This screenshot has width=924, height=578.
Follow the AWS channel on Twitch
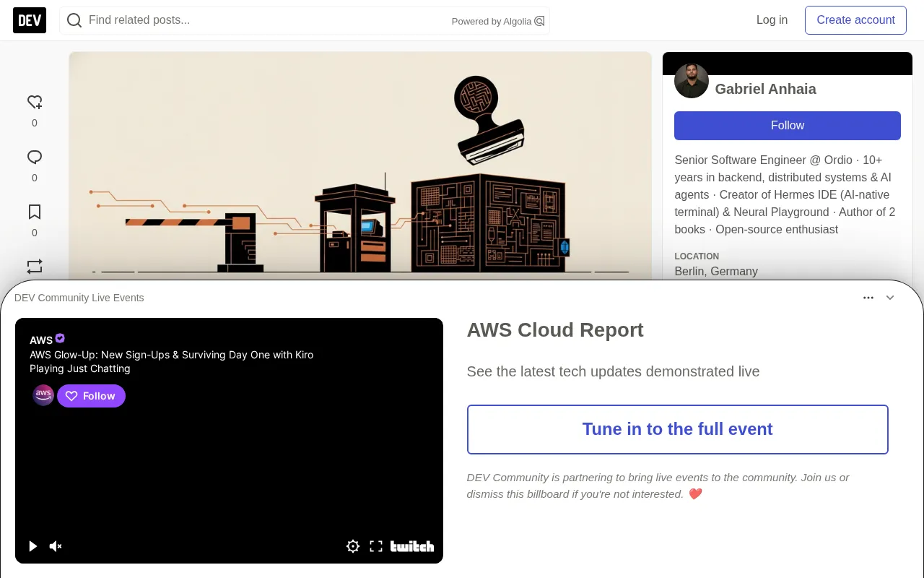[92, 396]
